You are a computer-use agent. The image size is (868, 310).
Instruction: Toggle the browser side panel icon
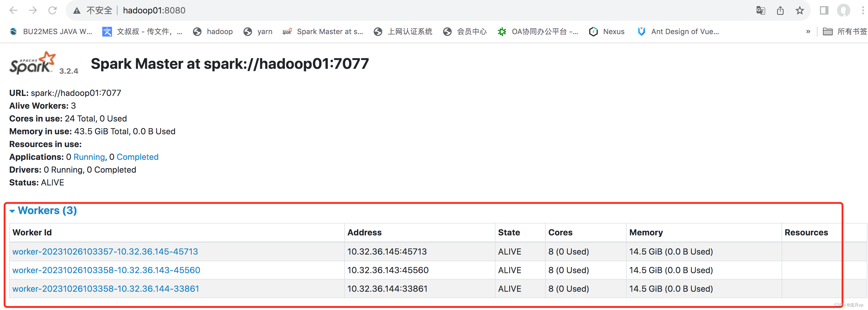(x=824, y=10)
